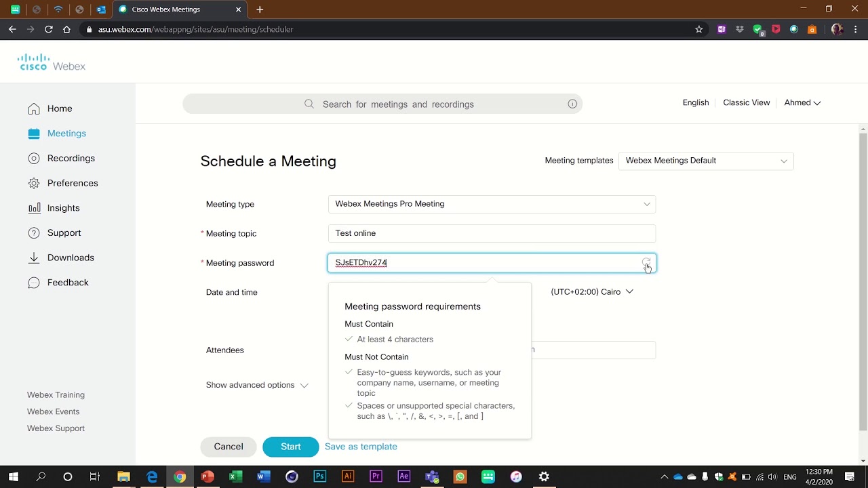Open the Meeting type dropdown
This screenshot has width=868, height=488.
coord(492,204)
